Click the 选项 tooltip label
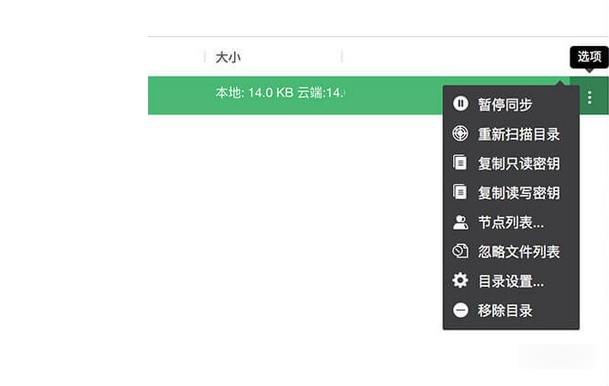 pyautogui.click(x=589, y=57)
